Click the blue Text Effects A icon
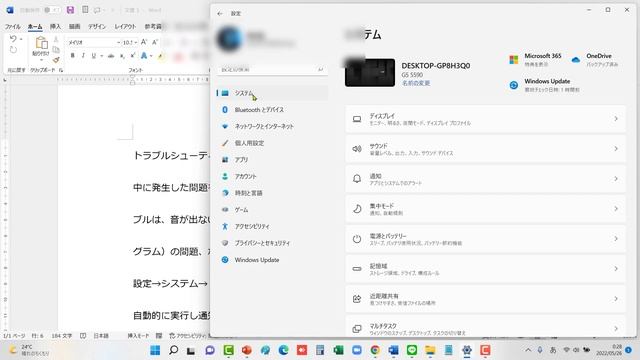Viewport: 640px width, 360px height. point(144,56)
